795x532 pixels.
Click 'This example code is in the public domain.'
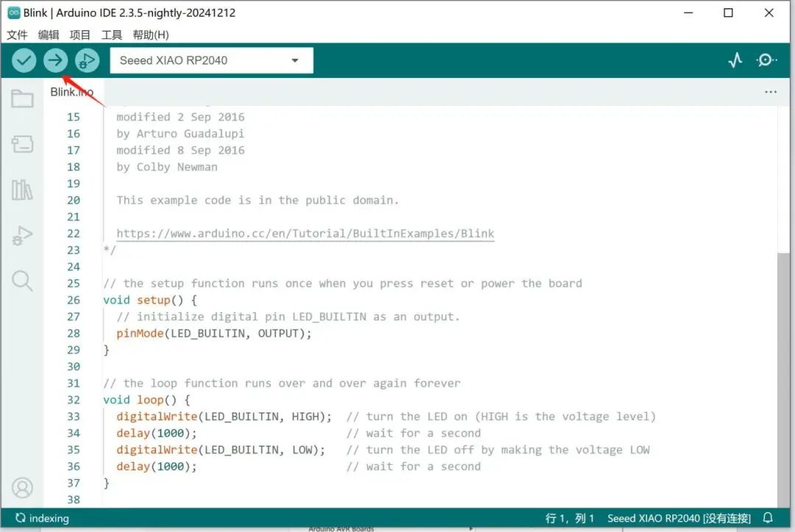coord(258,200)
